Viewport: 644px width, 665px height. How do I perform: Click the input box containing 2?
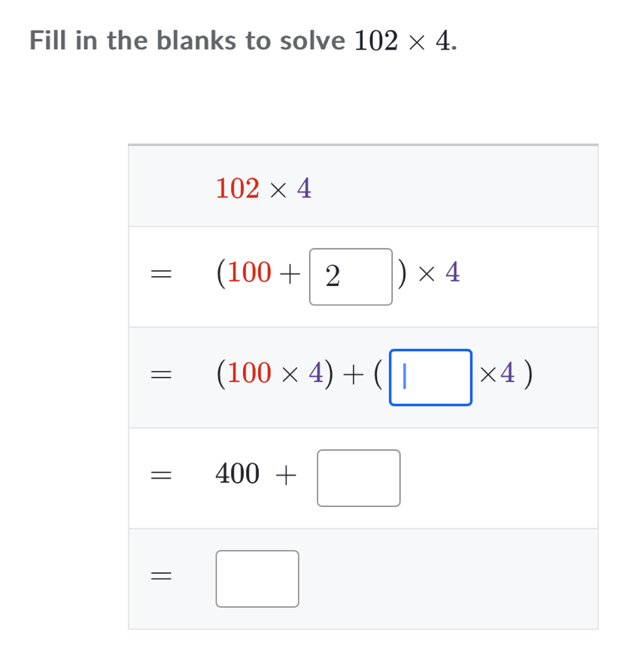pos(351,277)
